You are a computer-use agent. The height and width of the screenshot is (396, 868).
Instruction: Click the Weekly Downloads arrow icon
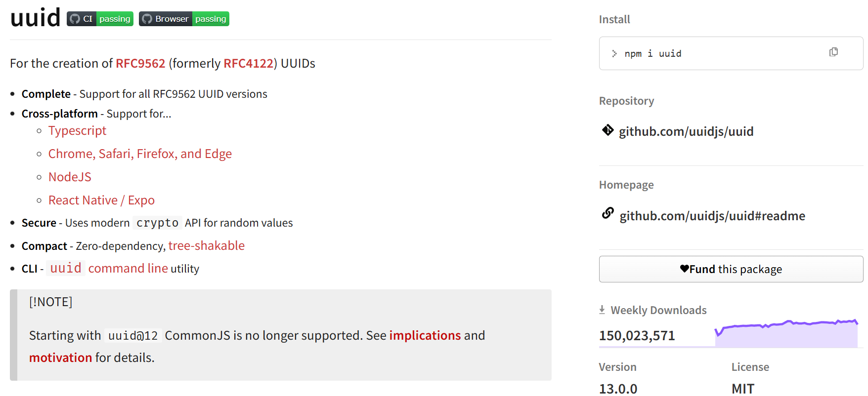pos(602,310)
